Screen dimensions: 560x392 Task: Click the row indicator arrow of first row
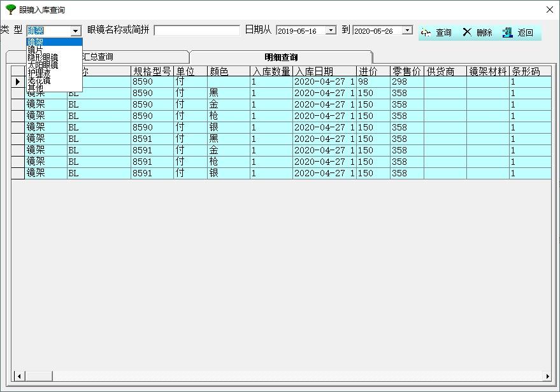point(18,82)
